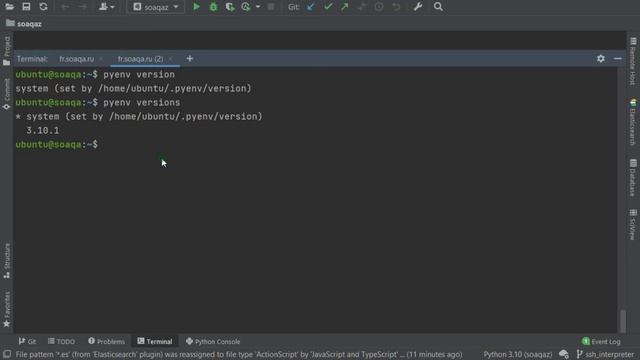The height and width of the screenshot is (360, 640).
Task: Close the fr.soaqa.ru (2) tab
Action: coord(170,59)
